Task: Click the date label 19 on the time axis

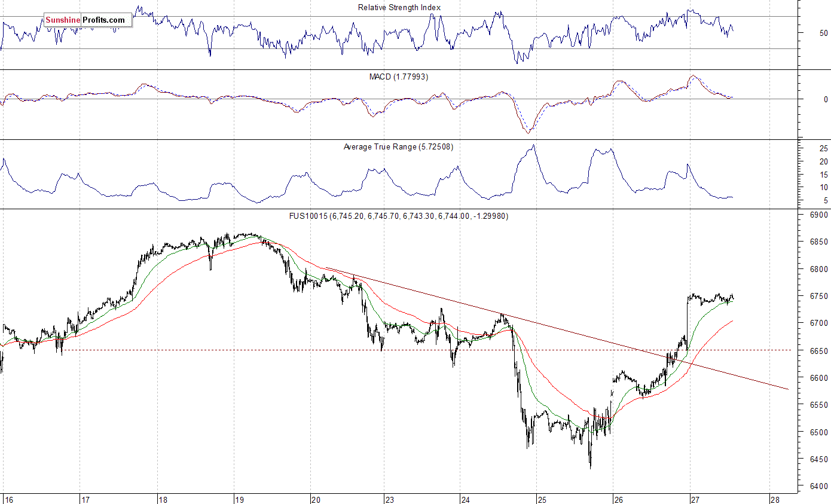Action: coord(239,499)
